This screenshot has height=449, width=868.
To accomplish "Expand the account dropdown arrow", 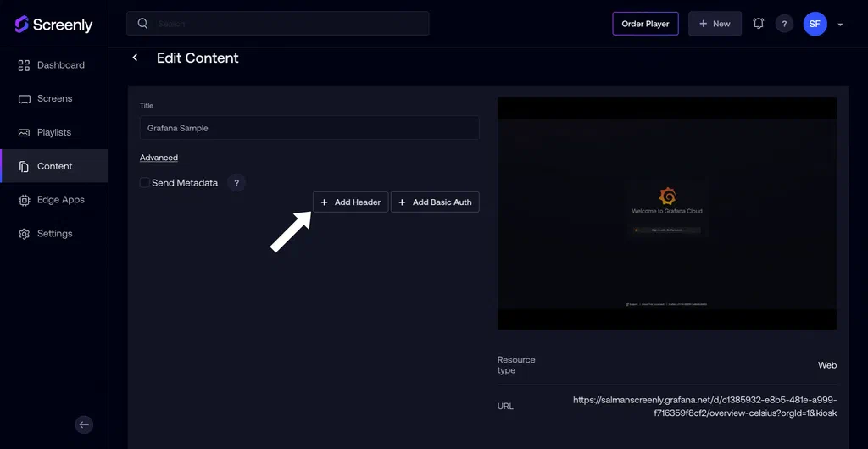I will tap(840, 25).
